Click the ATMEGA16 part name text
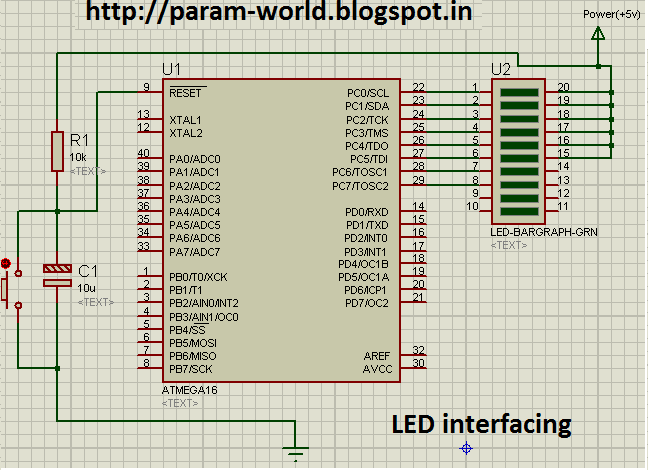The width and height of the screenshot is (648, 470). 190,390
